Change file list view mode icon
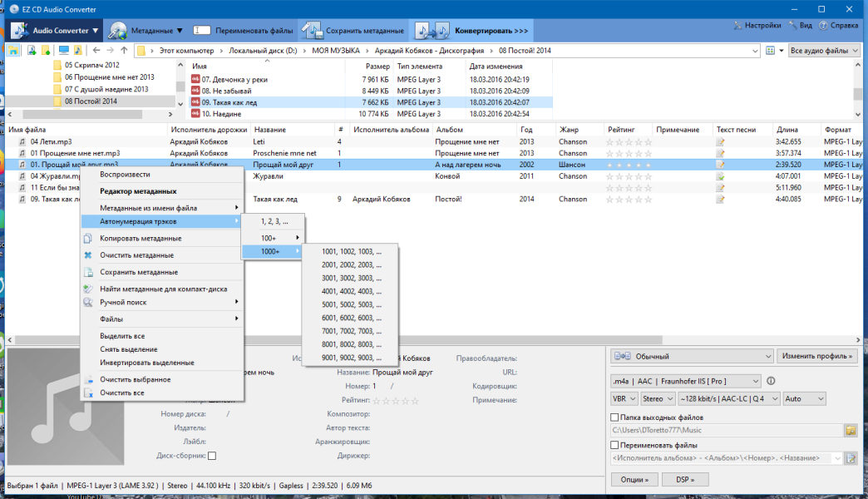 click(x=770, y=51)
